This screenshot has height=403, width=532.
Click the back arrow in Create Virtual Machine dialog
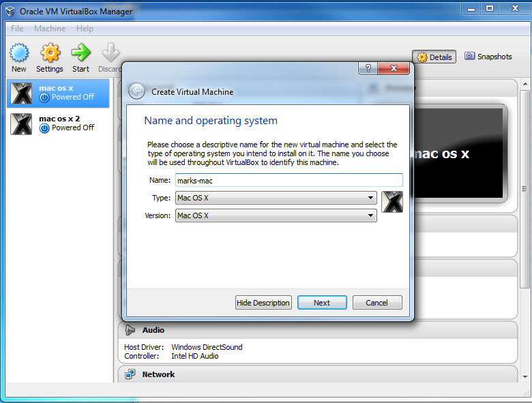[x=136, y=91]
